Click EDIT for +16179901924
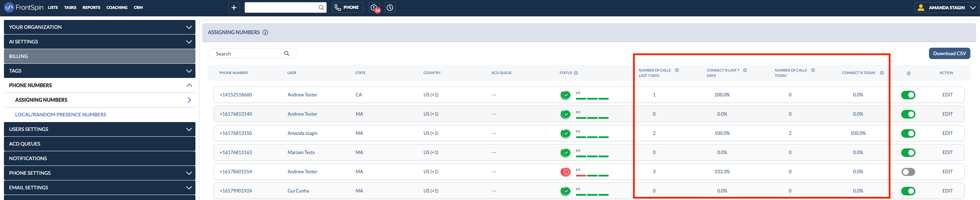The width and height of the screenshot is (980, 200). (x=947, y=191)
